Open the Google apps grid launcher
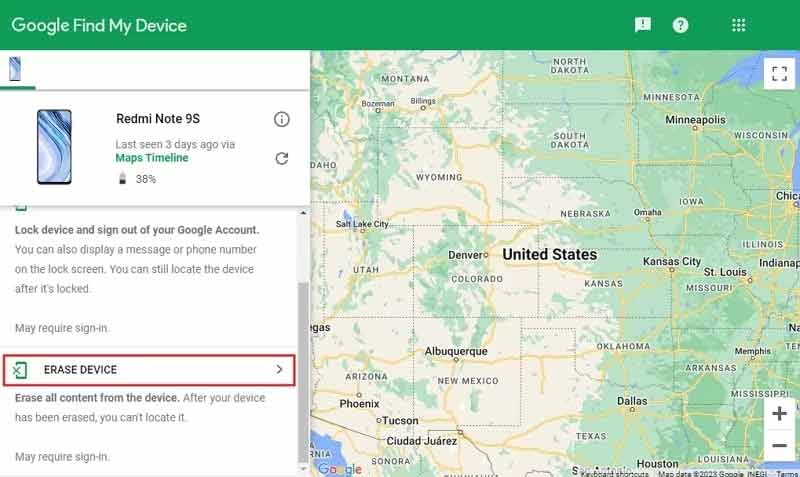Viewport: 800px width, 477px height. click(739, 25)
